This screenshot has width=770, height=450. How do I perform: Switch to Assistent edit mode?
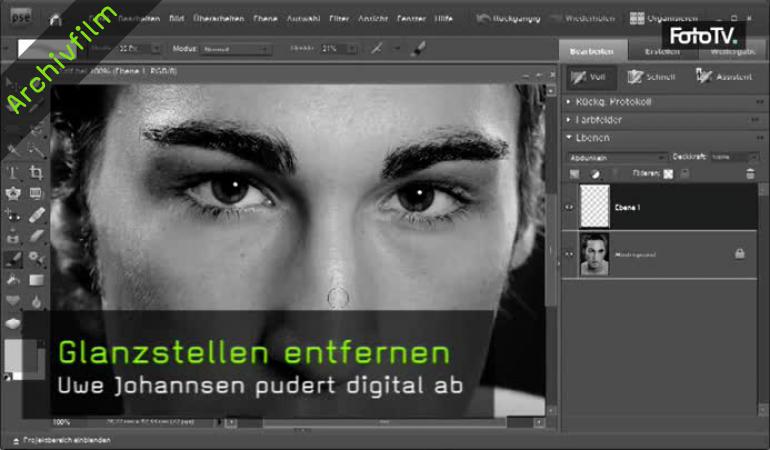pyautogui.click(x=723, y=76)
